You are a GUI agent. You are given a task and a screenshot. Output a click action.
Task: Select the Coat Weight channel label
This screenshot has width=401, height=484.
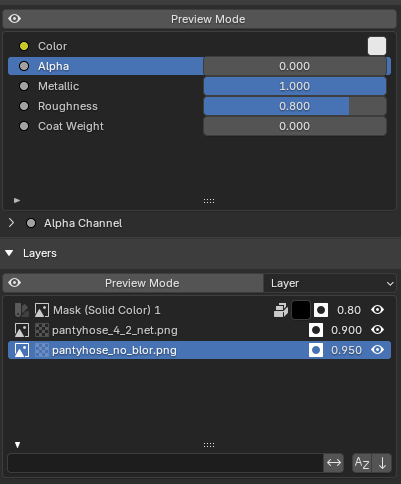pyautogui.click(x=71, y=126)
